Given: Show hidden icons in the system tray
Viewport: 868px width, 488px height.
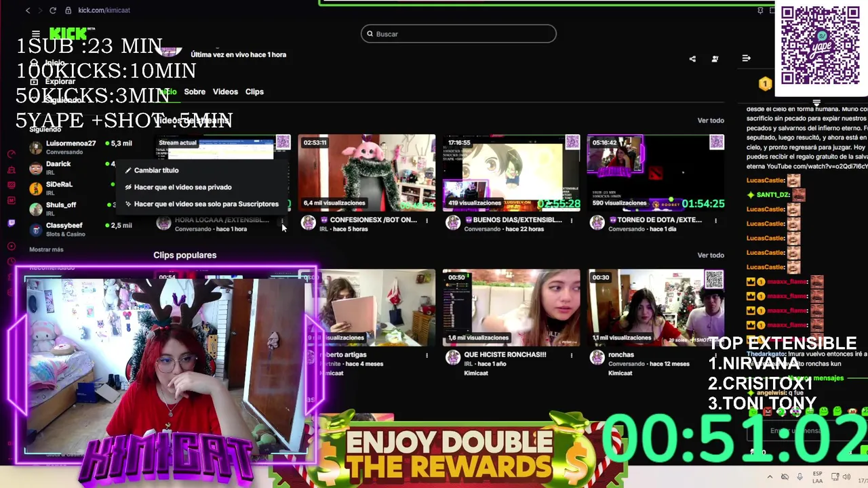Looking at the screenshot, I should [x=770, y=477].
